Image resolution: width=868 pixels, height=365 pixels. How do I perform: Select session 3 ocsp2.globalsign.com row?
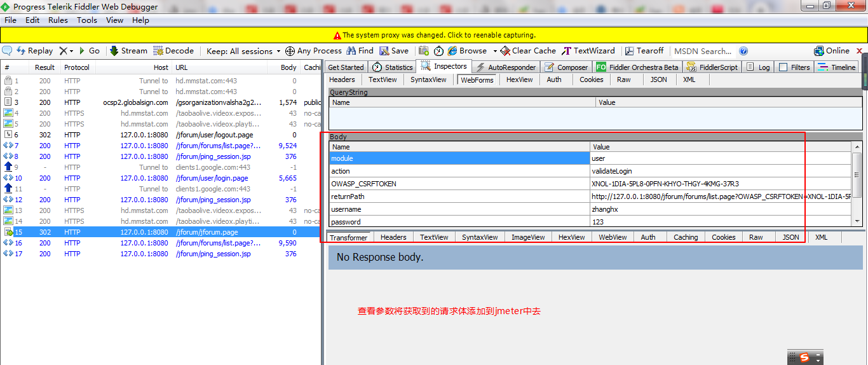coord(161,102)
